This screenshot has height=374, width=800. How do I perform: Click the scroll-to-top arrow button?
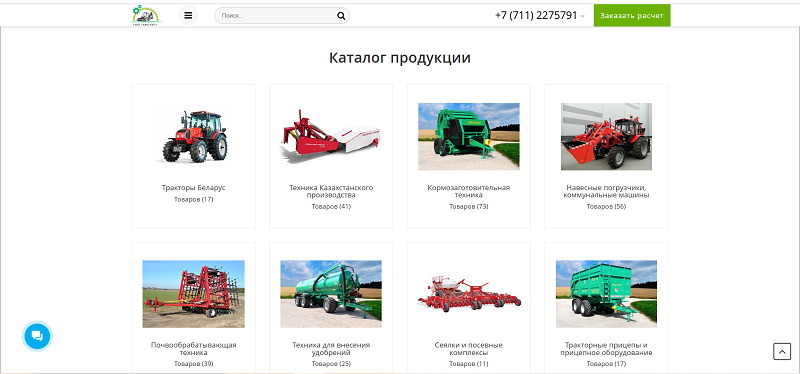click(782, 352)
